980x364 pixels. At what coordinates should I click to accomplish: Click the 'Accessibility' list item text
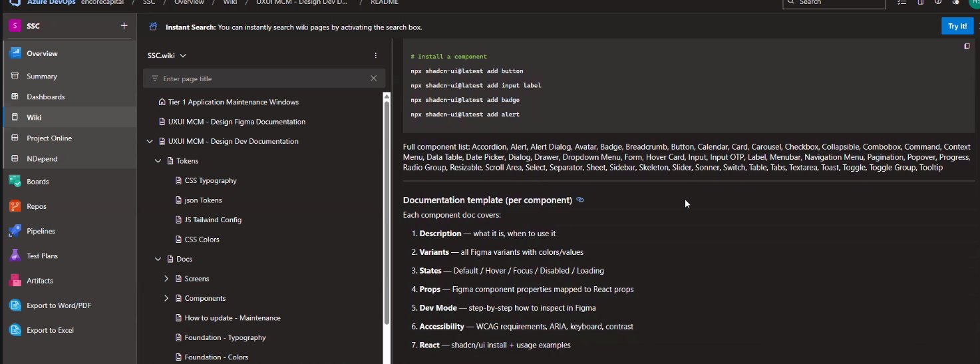coord(526,327)
